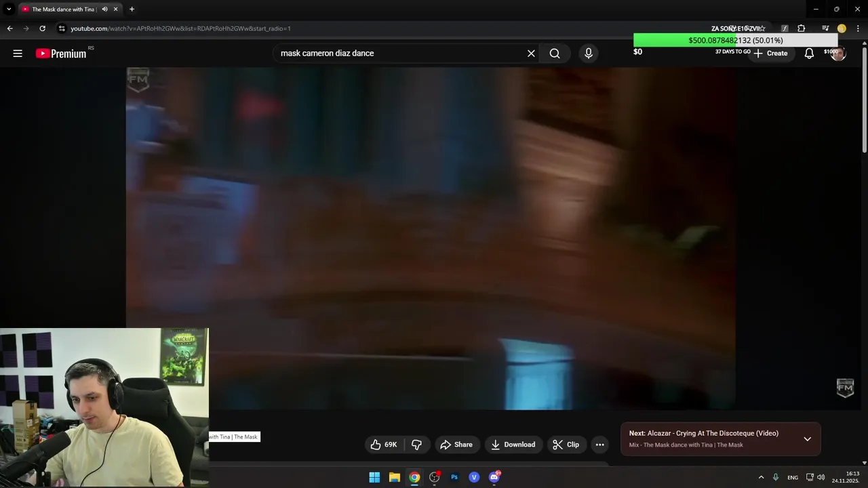Expand the Mix playlist panel chevron
868x488 pixels.
coord(807,439)
